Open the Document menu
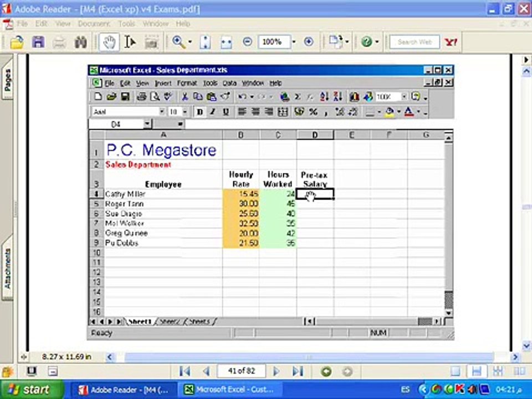 point(94,24)
